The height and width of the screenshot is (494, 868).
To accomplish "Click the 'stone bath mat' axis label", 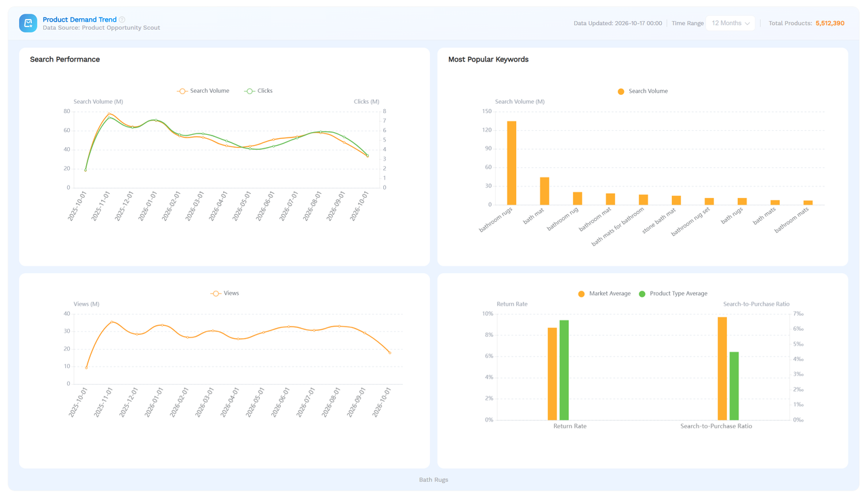I will point(659,221).
